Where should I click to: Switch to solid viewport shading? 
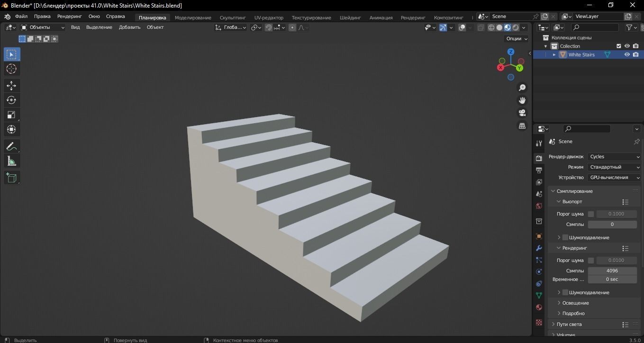tap(499, 27)
